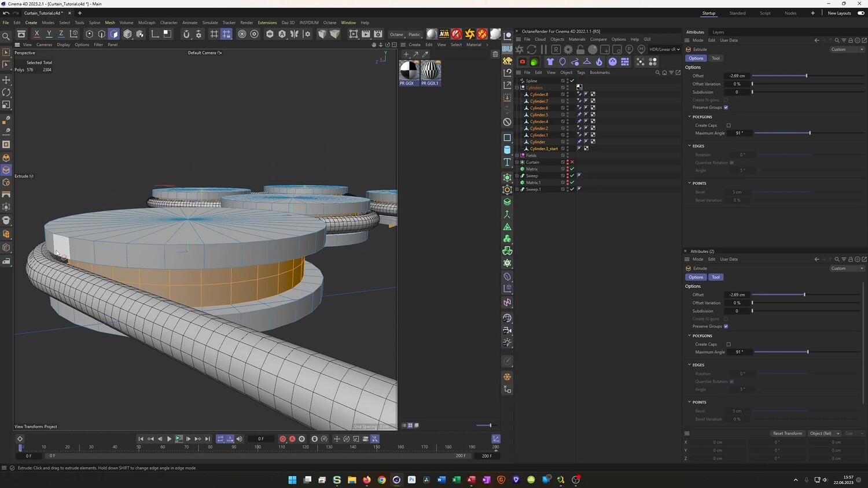This screenshot has width=868, height=488.
Task: Collapse the EDGES section in upper Attributes
Action: (689, 146)
